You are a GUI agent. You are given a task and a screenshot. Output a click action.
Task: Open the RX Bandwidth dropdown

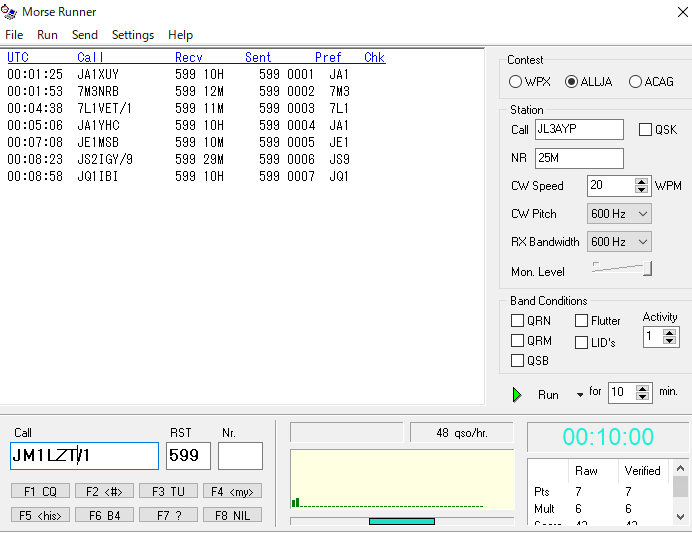pyautogui.click(x=643, y=242)
